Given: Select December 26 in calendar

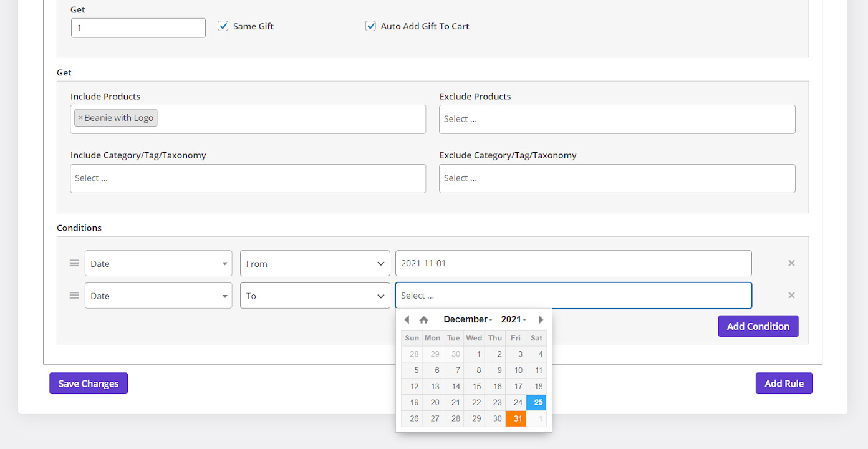Looking at the screenshot, I should point(412,418).
